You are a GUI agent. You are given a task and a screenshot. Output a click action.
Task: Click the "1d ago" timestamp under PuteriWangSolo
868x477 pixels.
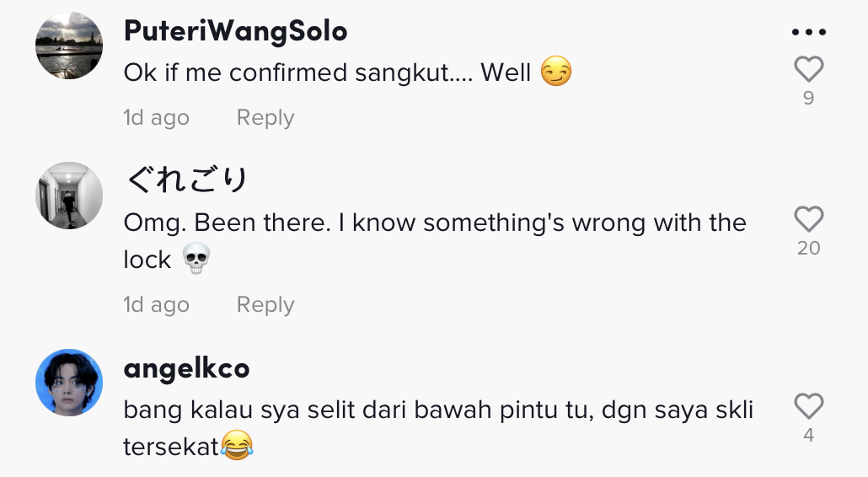(x=156, y=118)
